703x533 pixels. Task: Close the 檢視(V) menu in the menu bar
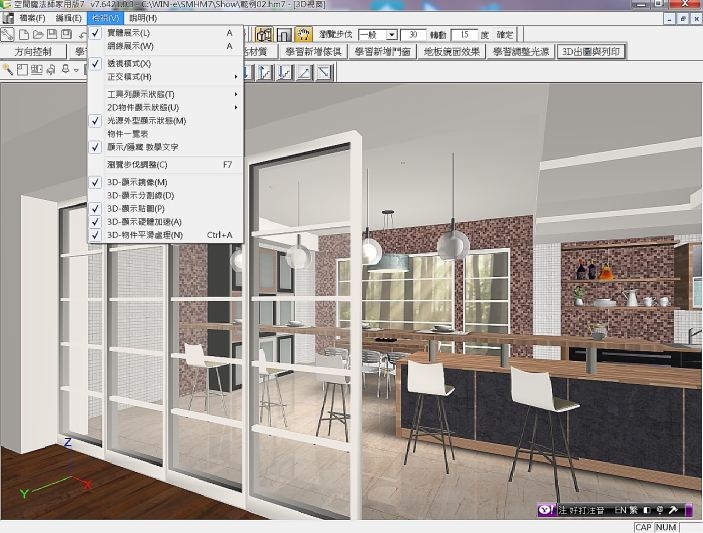[x=105, y=18]
